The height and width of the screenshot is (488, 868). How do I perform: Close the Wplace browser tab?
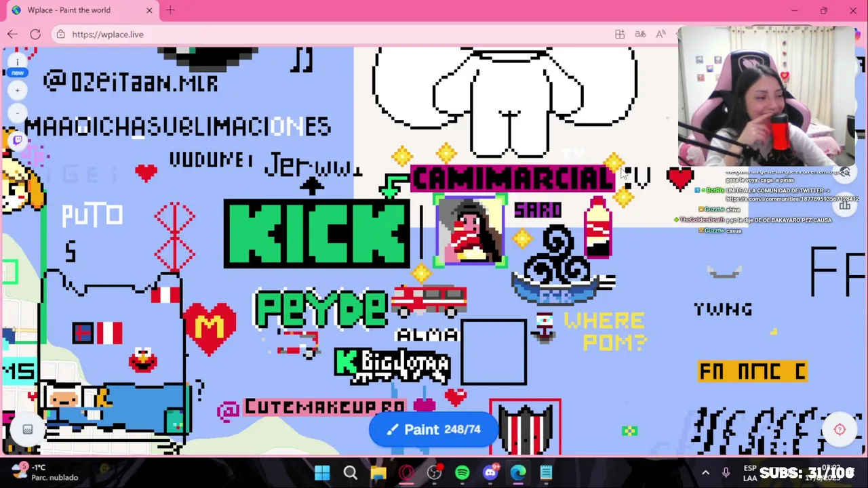(149, 10)
